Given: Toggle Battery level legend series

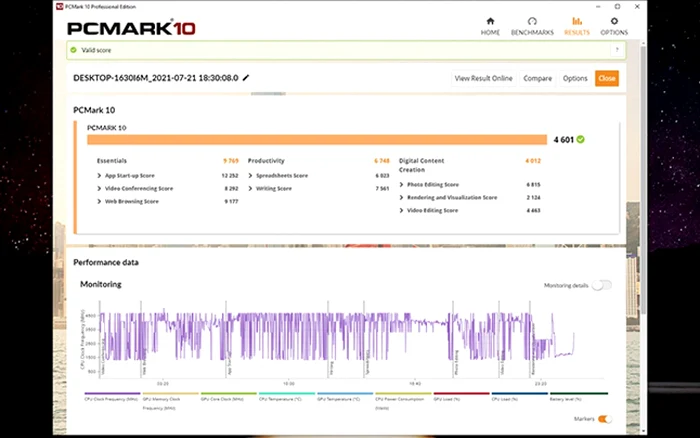Looking at the screenshot, I should point(579,397).
